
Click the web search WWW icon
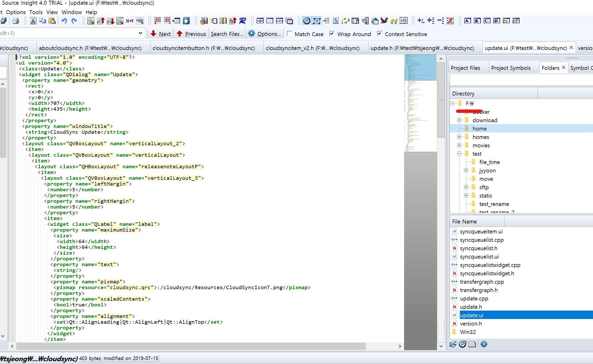140,21
